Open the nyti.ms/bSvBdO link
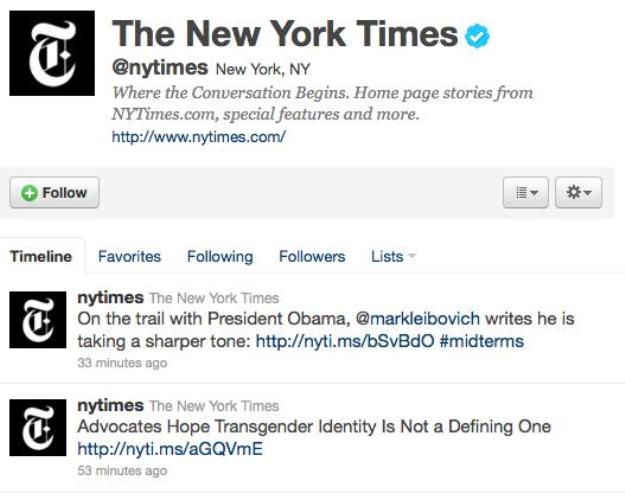The image size is (625, 500). 345,341
